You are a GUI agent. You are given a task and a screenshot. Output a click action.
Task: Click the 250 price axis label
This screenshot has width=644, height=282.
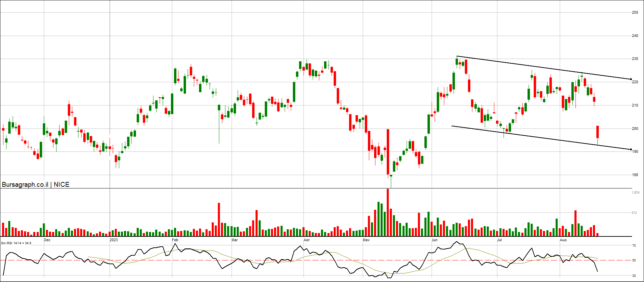click(635, 13)
